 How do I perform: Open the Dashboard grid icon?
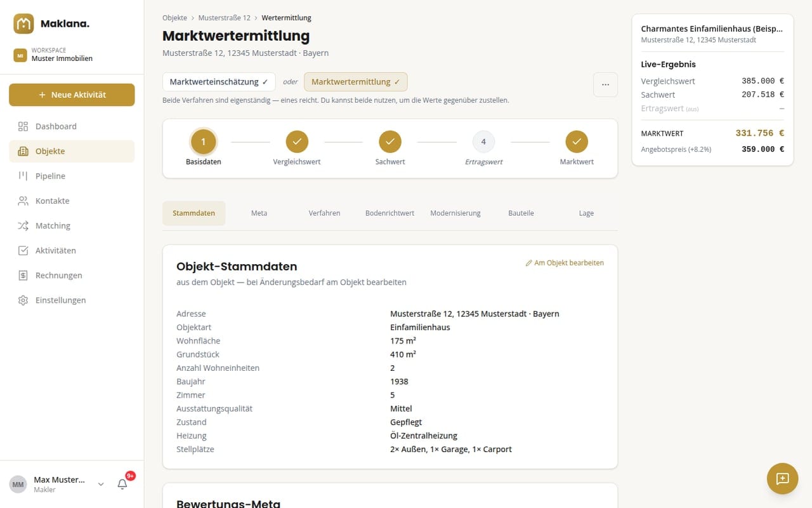[x=23, y=126]
